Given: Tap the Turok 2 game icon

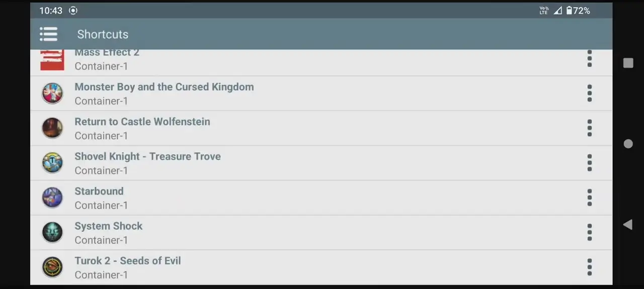Looking at the screenshot, I should 52,267.
